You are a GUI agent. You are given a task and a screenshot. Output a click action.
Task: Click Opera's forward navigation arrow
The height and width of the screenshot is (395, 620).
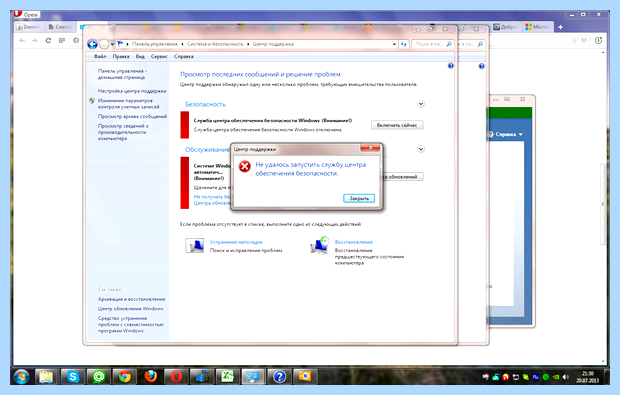coord(35,40)
